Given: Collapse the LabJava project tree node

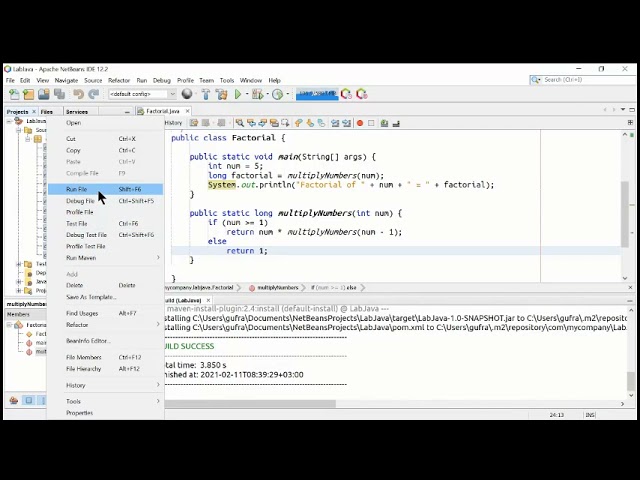Looking at the screenshot, I should tap(9, 121).
